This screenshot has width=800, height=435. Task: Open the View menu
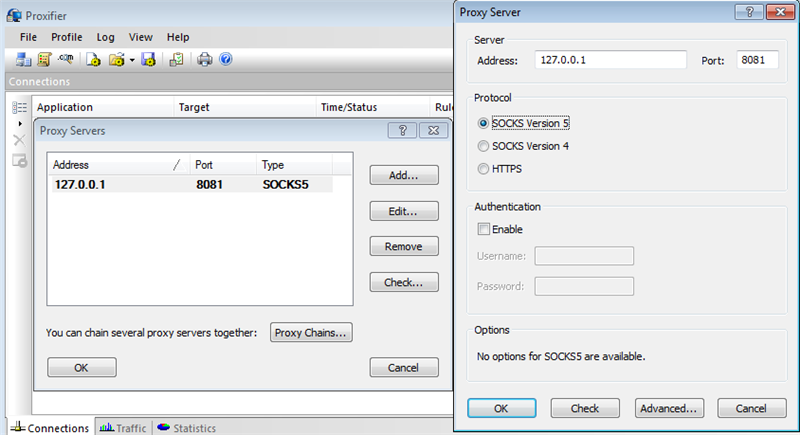click(140, 37)
